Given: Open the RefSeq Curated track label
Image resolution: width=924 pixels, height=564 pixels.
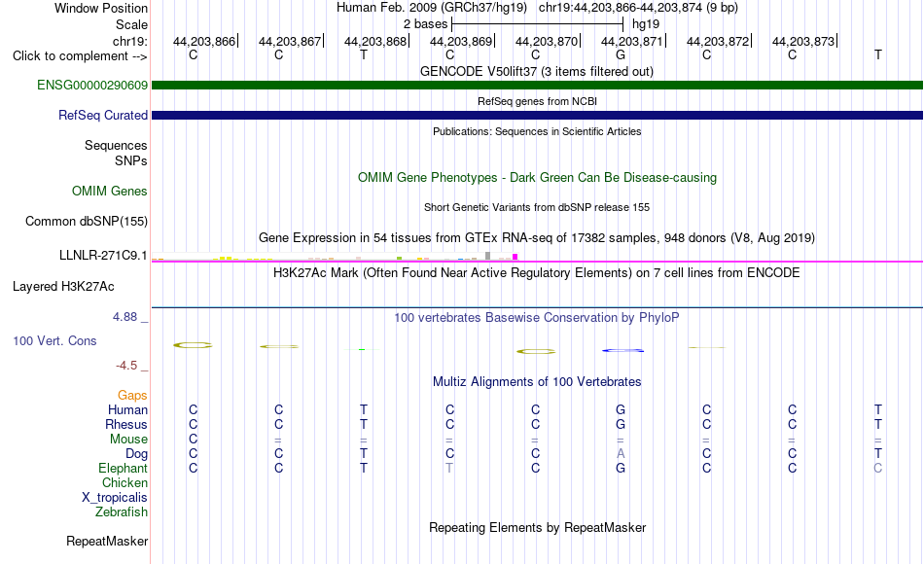Looking at the screenshot, I should coord(102,115).
